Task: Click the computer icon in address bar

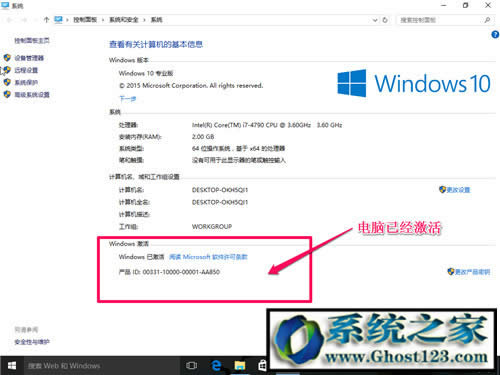Action: click(x=58, y=20)
